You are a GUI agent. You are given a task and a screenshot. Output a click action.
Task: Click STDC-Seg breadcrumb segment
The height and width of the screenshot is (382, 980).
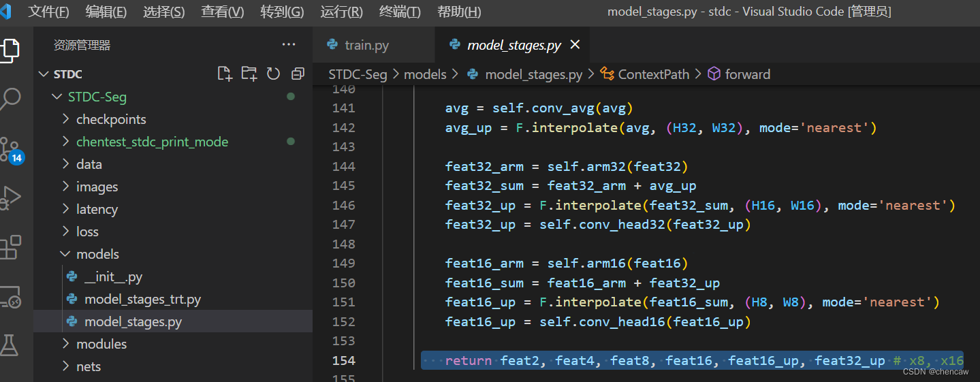pos(358,74)
